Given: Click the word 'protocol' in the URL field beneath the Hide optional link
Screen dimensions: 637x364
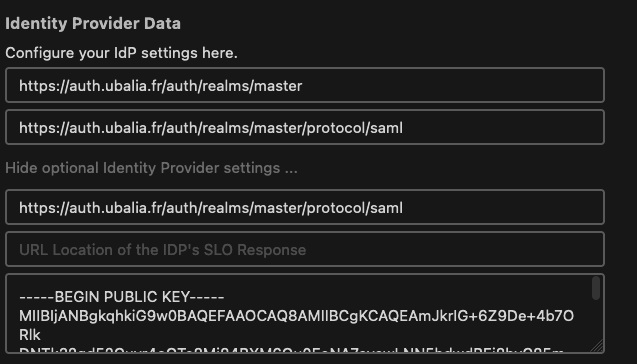Looking at the screenshot, I should 336,208.
